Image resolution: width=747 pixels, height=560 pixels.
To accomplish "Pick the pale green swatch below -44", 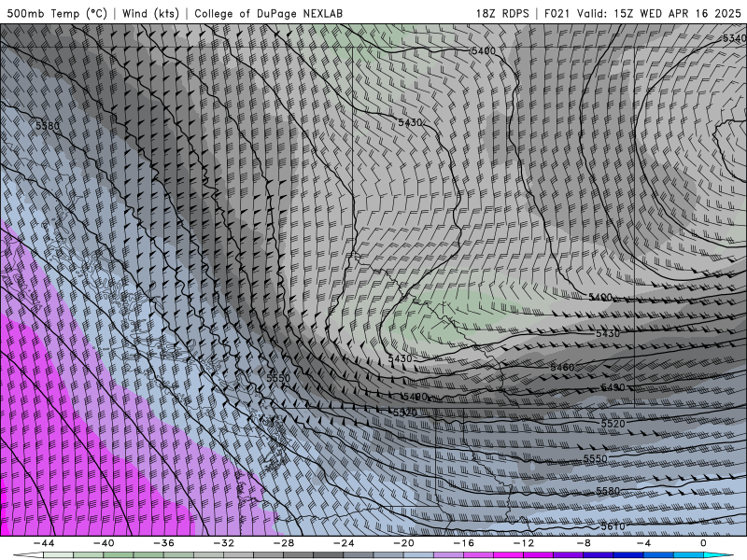I will point(58,555).
